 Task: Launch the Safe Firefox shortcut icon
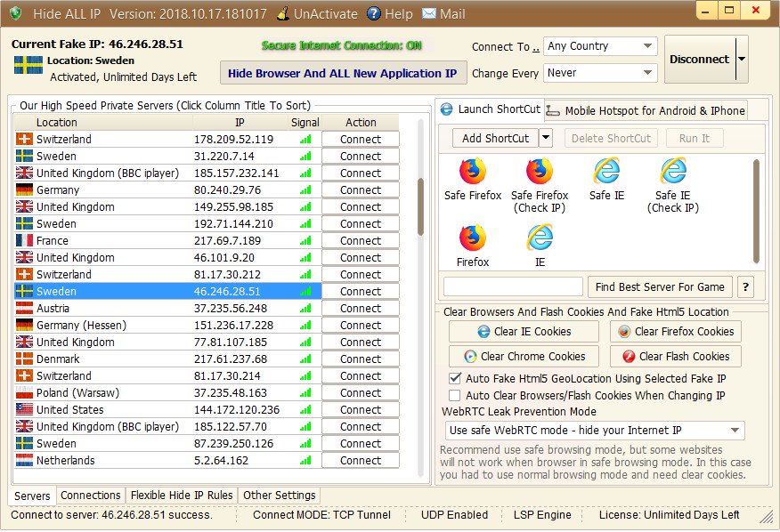coord(472,172)
